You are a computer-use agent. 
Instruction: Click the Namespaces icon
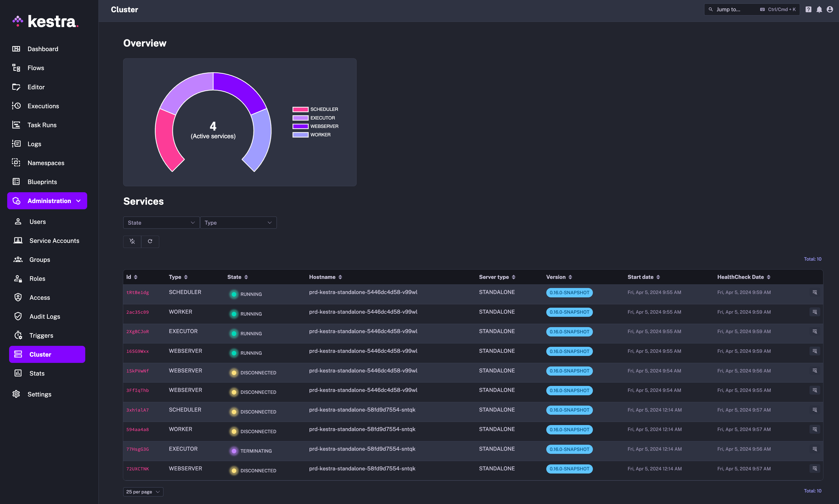(16, 163)
